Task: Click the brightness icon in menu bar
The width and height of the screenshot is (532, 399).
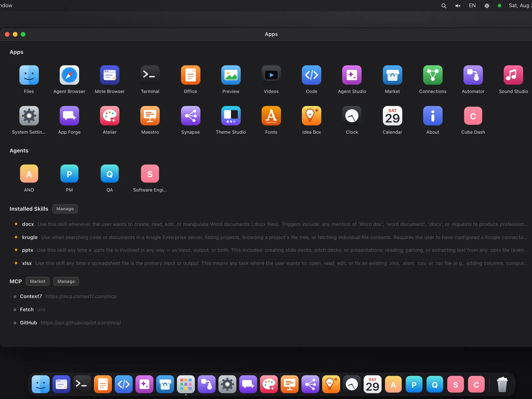Action: [487, 6]
